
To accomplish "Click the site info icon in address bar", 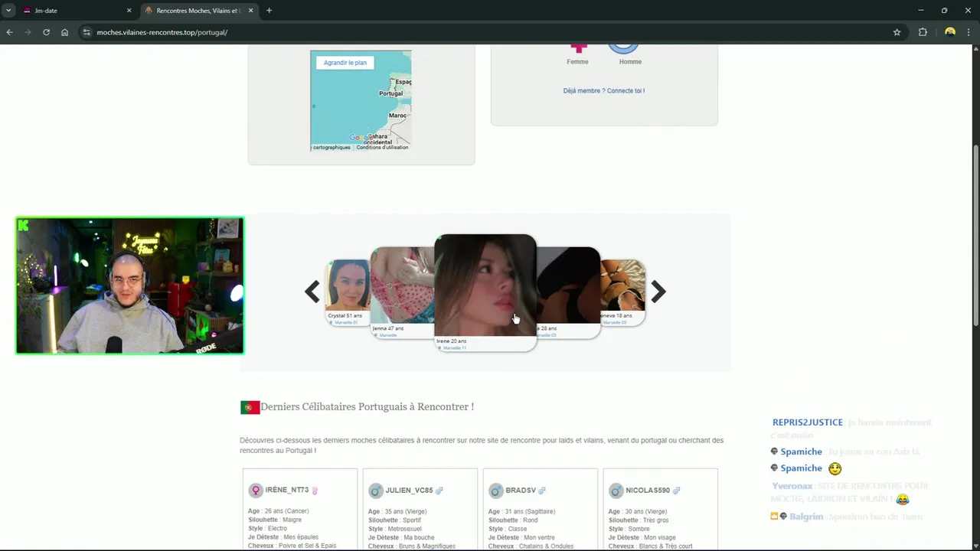I will click(x=87, y=32).
